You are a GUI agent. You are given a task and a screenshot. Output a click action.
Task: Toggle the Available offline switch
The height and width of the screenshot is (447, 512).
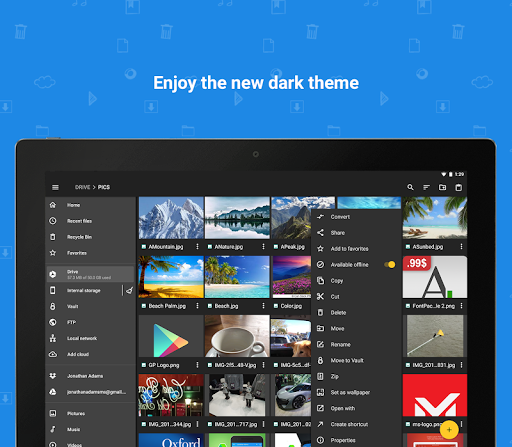click(390, 265)
